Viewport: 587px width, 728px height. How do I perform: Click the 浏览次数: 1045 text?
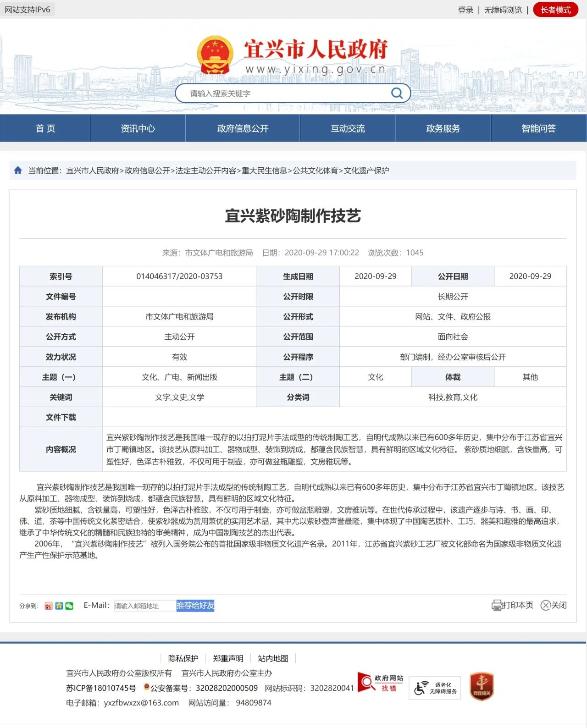[396, 253]
